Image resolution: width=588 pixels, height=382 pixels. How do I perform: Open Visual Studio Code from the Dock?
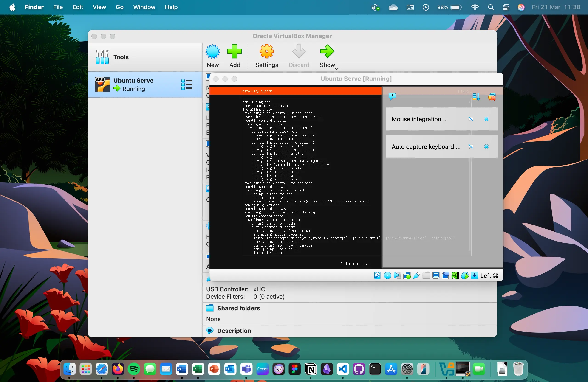343,369
